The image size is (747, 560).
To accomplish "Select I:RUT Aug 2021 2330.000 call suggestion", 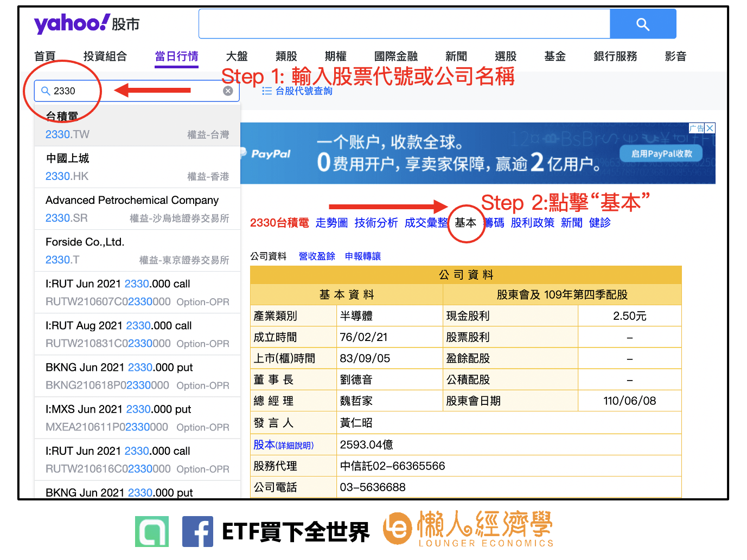I will click(x=137, y=334).
